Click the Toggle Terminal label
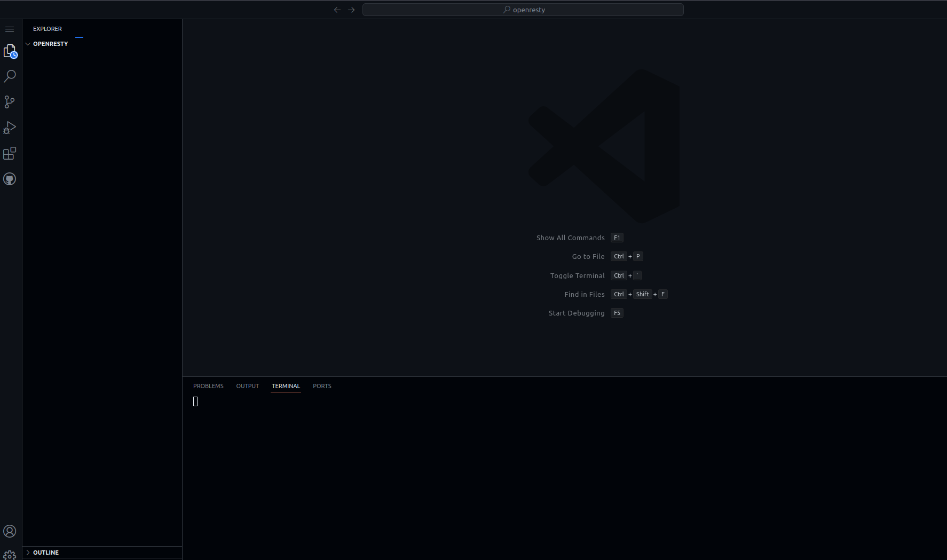The height and width of the screenshot is (560, 947). click(578, 276)
